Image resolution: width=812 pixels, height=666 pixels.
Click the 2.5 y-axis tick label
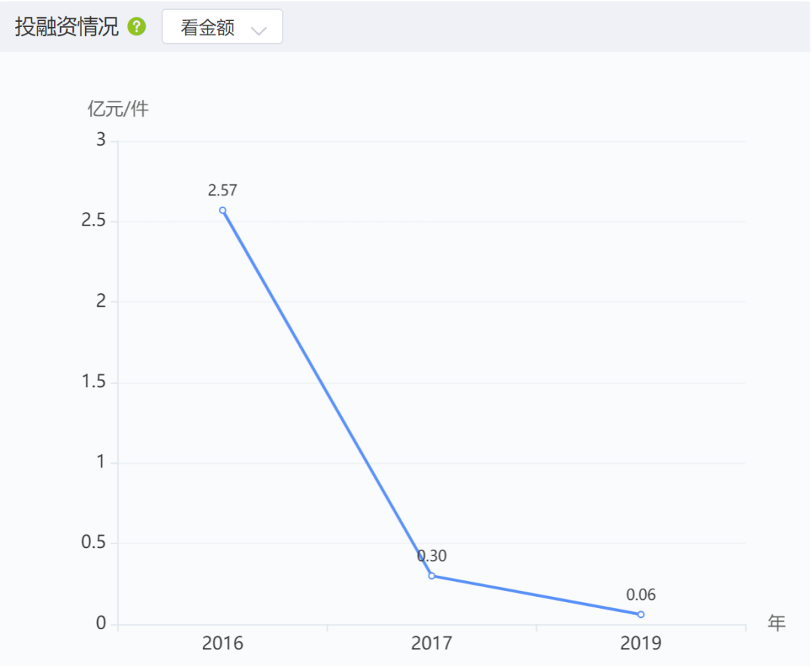pyautogui.click(x=94, y=220)
